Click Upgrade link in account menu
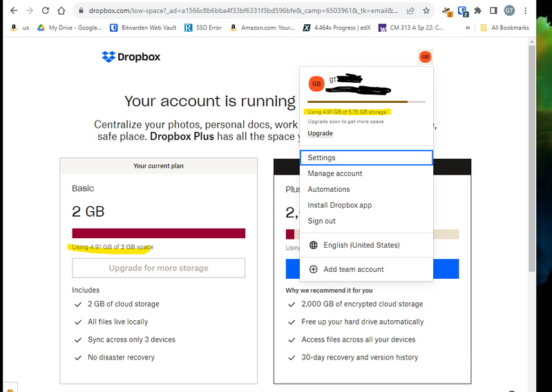552x392 pixels. (320, 133)
